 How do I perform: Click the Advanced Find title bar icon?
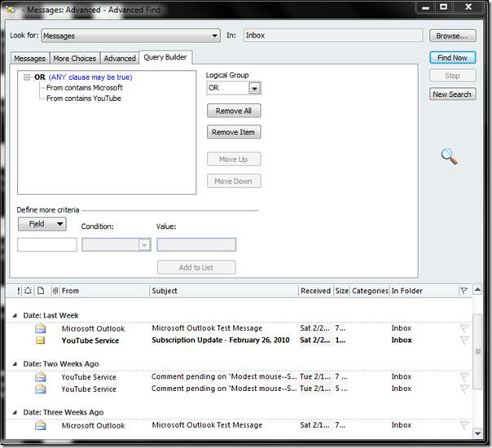pyautogui.click(x=11, y=10)
